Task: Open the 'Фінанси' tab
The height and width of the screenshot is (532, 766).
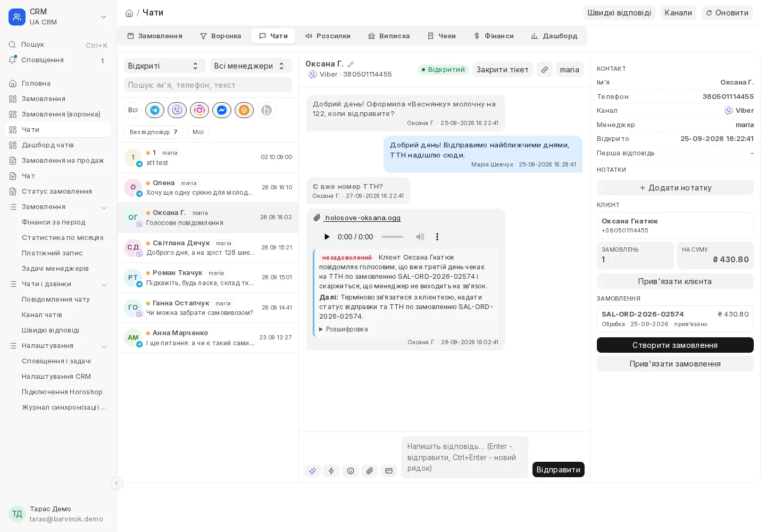Action: 494,36
